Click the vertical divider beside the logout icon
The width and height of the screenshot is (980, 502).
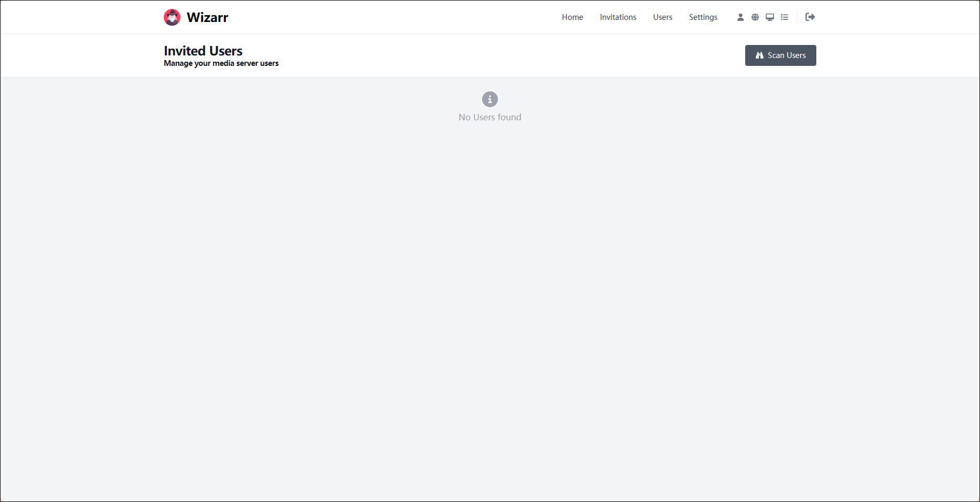pos(797,17)
